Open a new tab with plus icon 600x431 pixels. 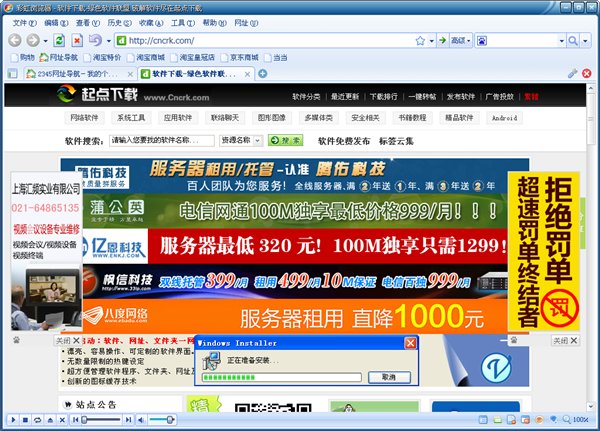pyautogui.click(x=262, y=73)
